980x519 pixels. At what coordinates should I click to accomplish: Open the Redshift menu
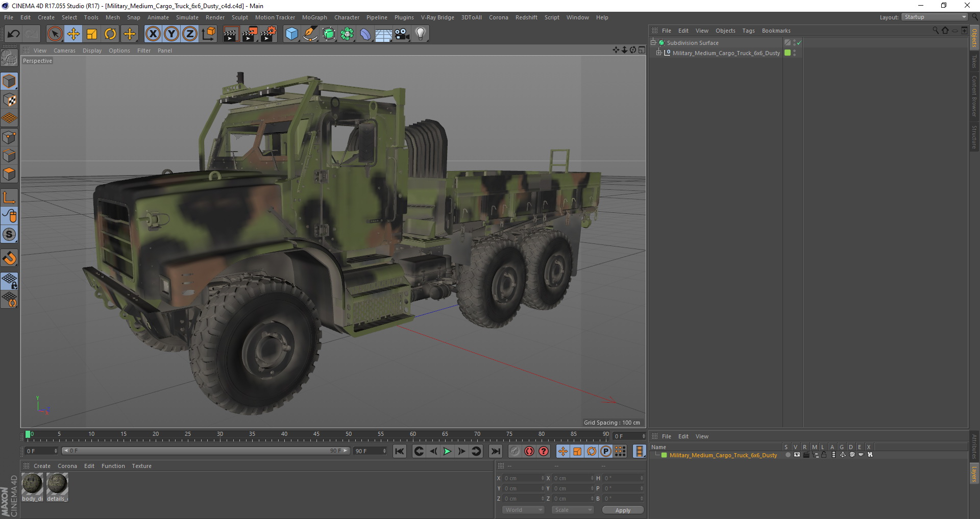[x=526, y=17]
